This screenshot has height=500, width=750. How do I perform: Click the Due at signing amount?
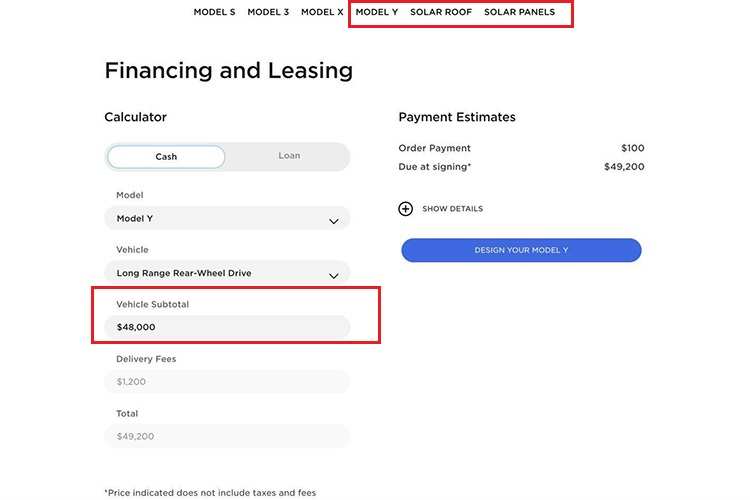coord(624,167)
